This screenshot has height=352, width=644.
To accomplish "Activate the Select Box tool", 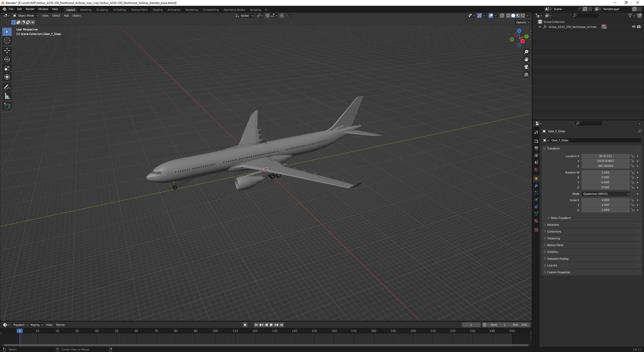I will point(7,32).
